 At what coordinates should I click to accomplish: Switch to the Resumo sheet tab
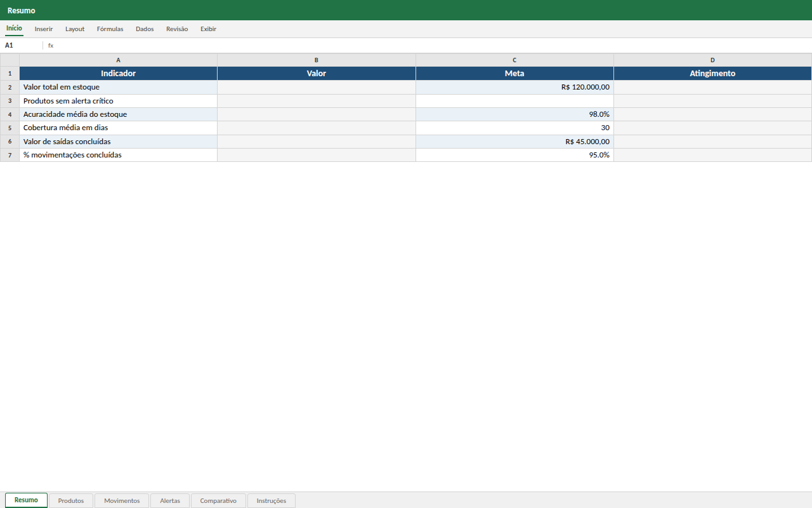[26, 500]
